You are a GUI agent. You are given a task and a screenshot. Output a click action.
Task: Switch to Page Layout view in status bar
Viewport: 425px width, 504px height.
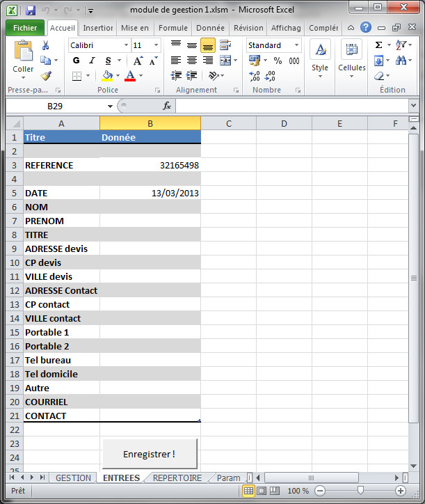coord(262,491)
